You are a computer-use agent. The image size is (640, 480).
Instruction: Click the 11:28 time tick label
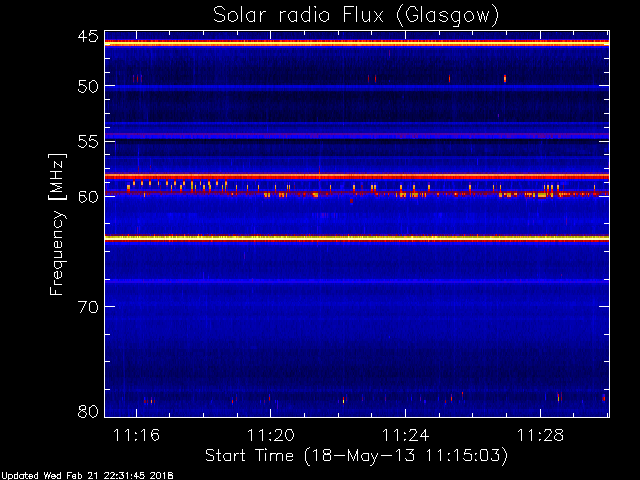pos(540,435)
